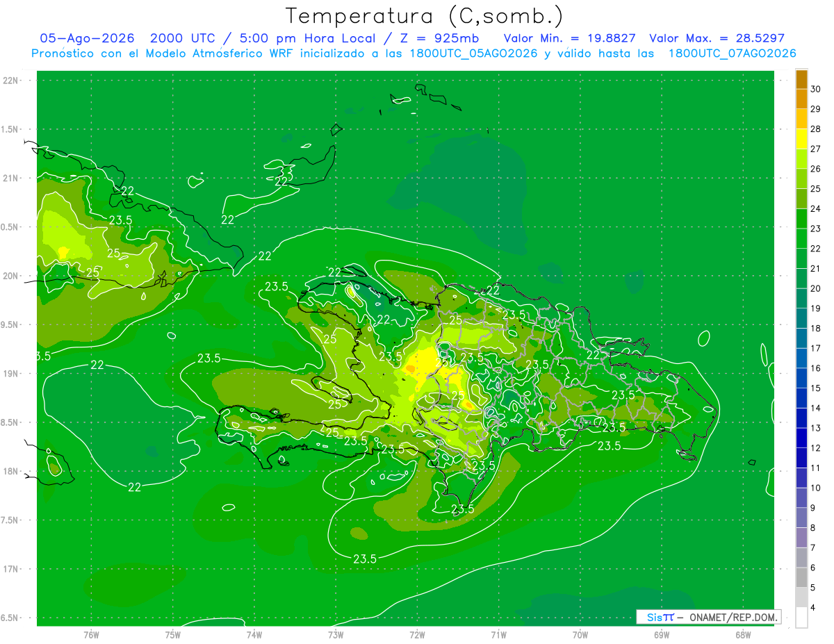The width and height of the screenshot is (834, 644).
Task: Pick the purple 8 degree legend swatch
Action: [801, 518]
